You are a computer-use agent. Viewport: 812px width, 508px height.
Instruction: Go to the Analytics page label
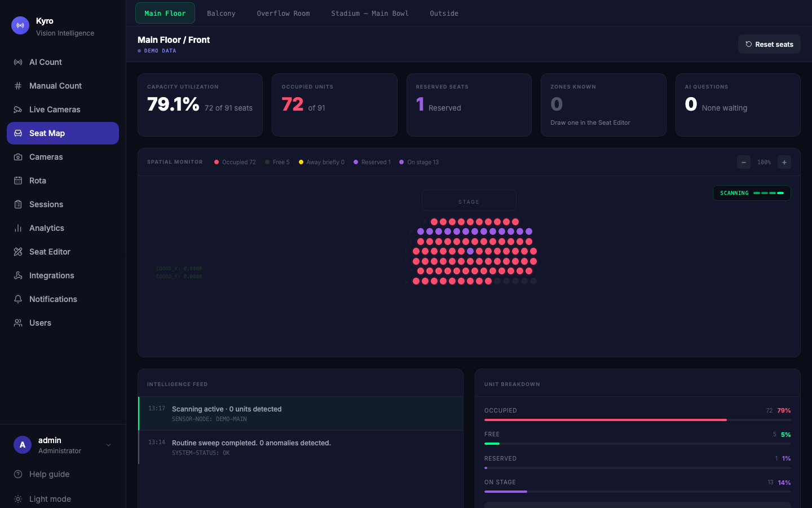coord(47,228)
